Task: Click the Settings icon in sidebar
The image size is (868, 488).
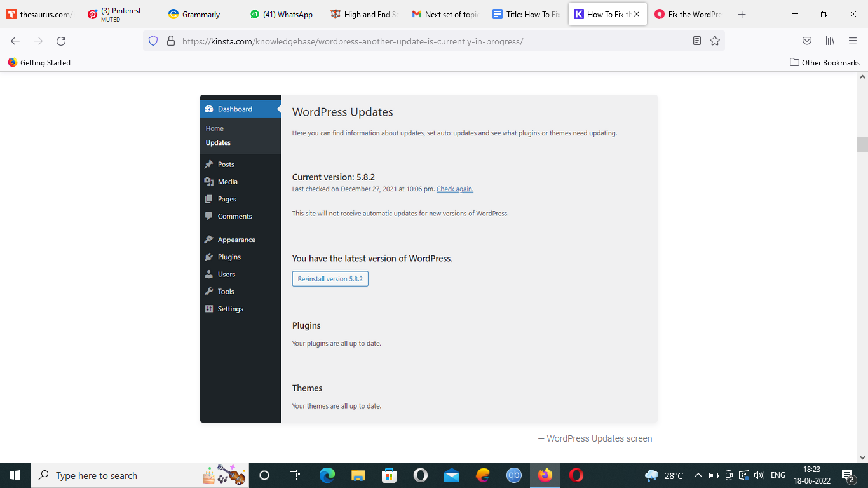Action: [208, 309]
